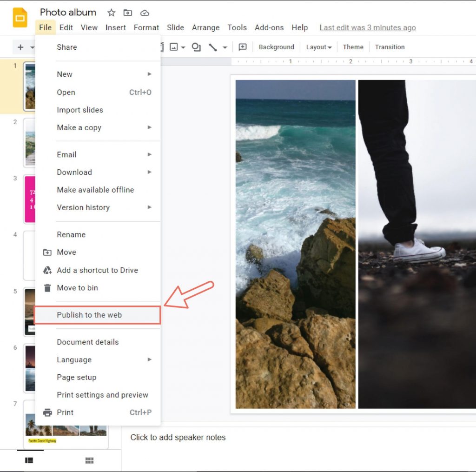
Task: Click the move-to-folder icon beside title
Action: pos(128,13)
